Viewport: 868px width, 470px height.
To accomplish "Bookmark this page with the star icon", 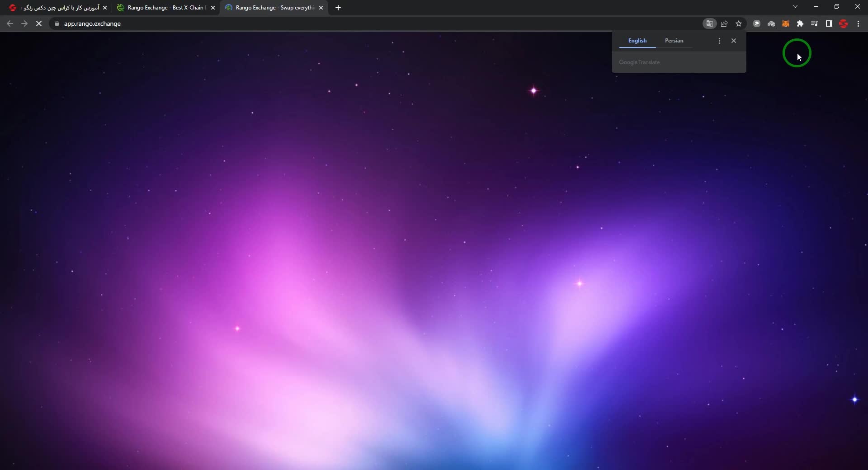I will [x=739, y=23].
